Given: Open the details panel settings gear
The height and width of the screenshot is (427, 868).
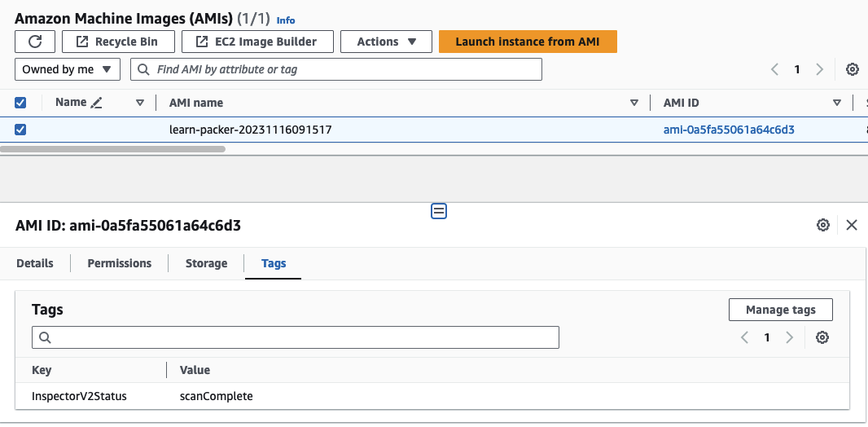Looking at the screenshot, I should pos(823,225).
